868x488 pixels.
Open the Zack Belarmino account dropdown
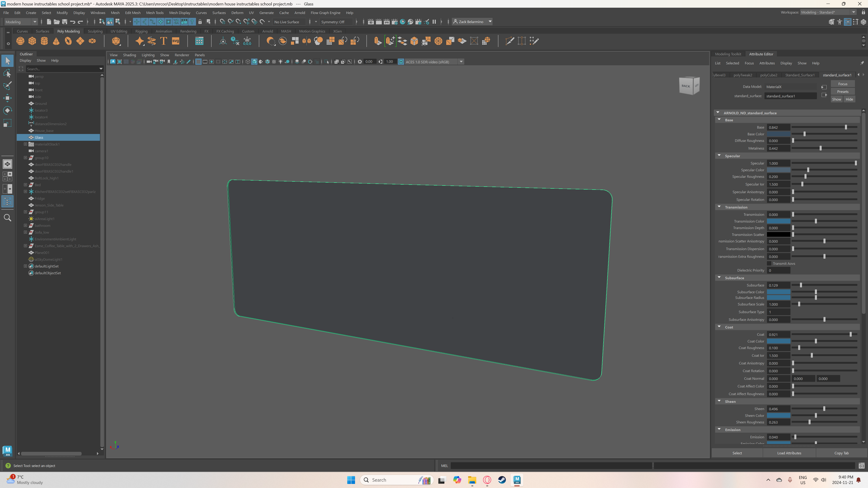(472, 21)
